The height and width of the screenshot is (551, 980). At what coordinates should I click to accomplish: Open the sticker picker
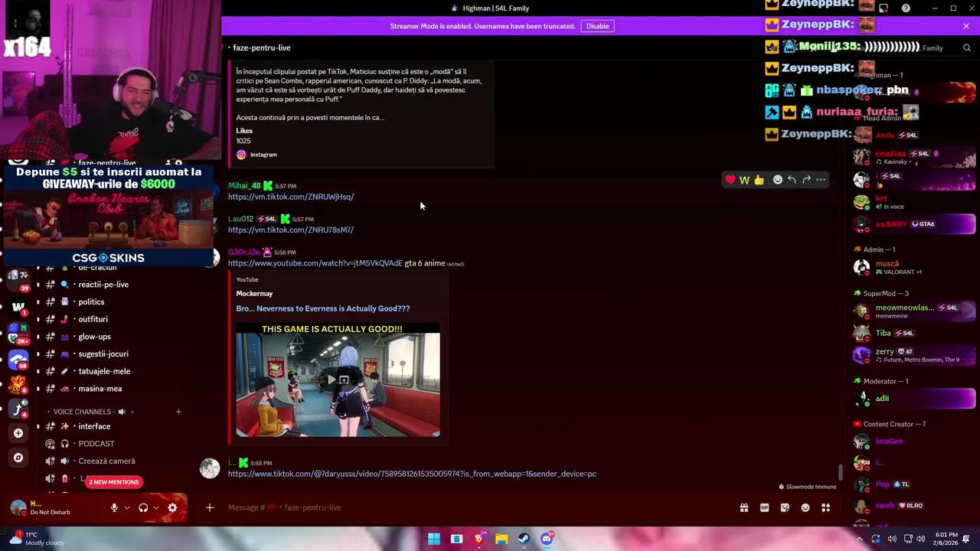(785, 507)
